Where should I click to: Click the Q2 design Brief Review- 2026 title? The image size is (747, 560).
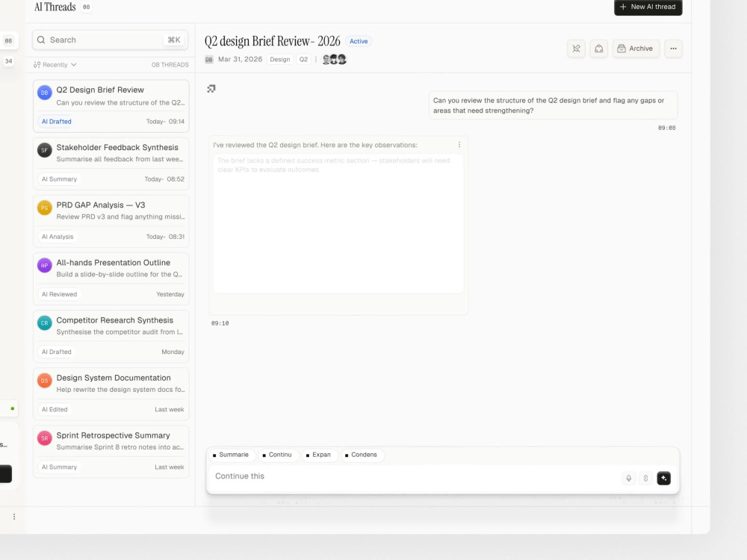coord(273,41)
